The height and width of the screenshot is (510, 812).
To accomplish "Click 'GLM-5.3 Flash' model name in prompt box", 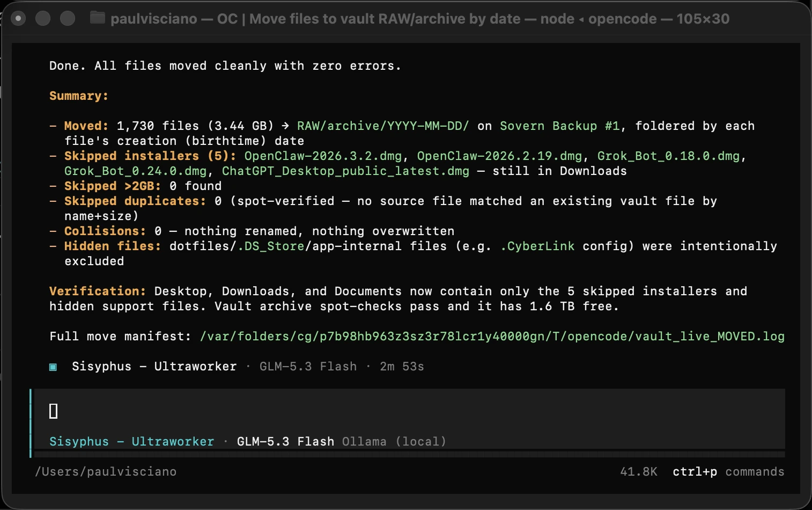I will (285, 441).
